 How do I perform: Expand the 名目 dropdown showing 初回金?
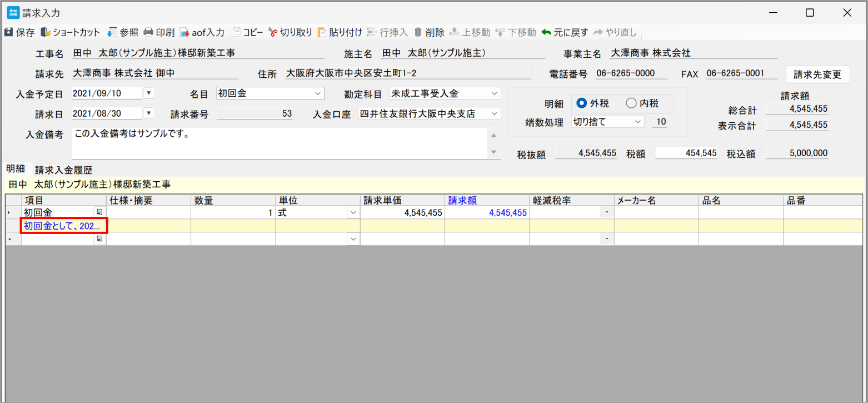pos(318,93)
